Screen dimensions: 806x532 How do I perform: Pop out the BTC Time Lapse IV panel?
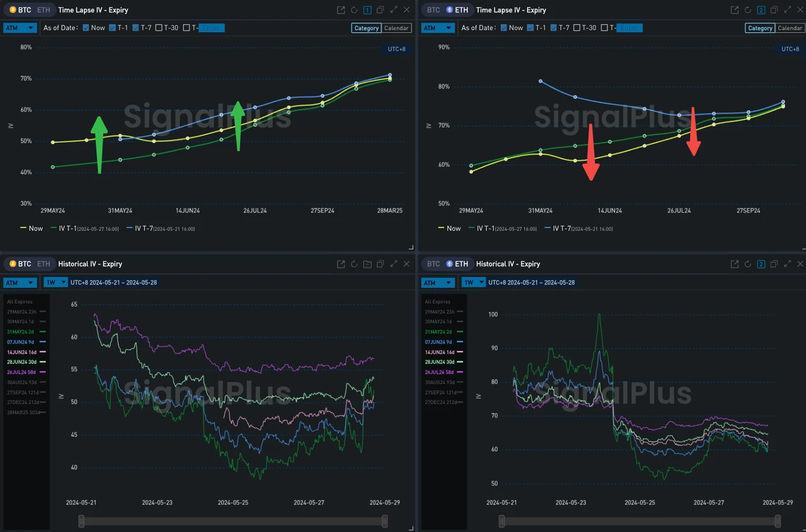click(341, 10)
